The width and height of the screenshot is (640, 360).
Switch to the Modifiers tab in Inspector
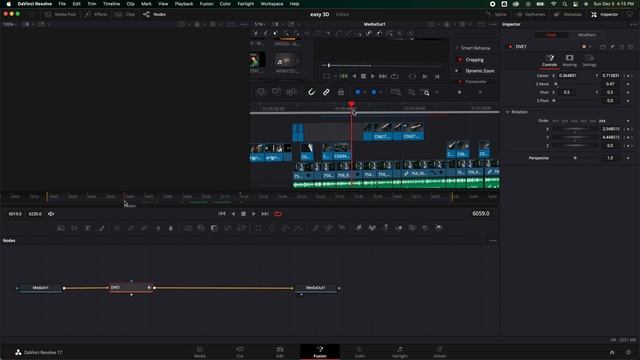pyautogui.click(x=587, y=35)
